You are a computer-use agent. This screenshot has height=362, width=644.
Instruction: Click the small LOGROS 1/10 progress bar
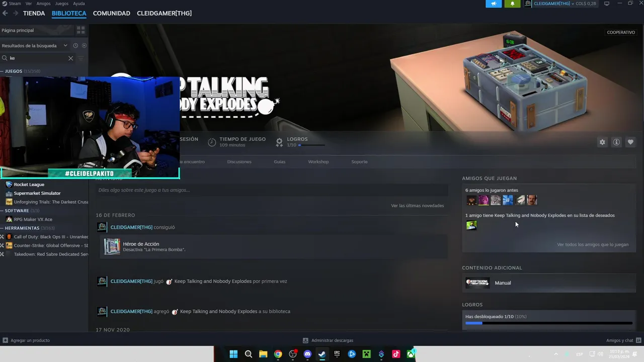(x=311, y=145)
